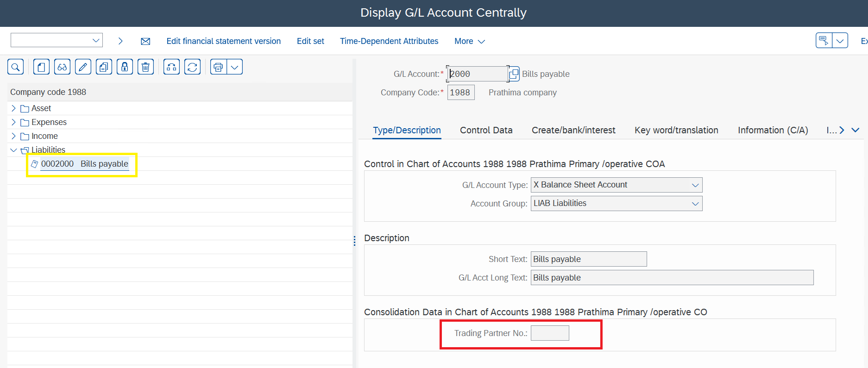868x368 pixels.
Task: Click the mail envelope icon
Action: (145, 41)
